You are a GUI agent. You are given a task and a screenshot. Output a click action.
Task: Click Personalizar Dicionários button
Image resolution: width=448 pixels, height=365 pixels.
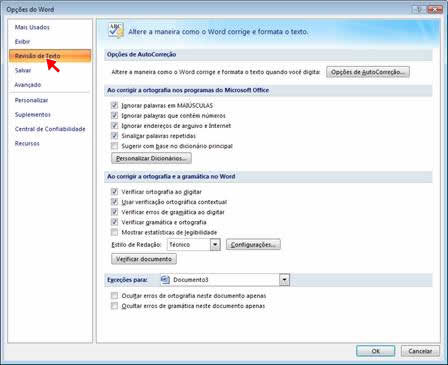coord(151,158)
